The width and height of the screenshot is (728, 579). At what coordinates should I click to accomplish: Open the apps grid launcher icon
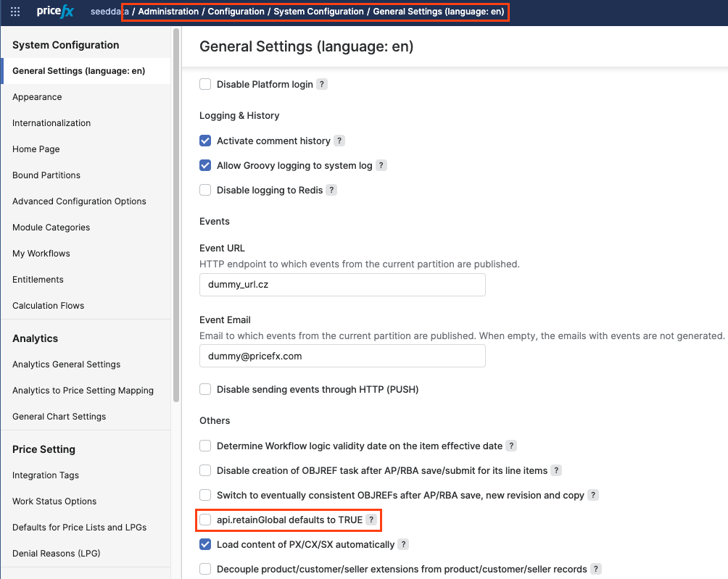(x=15, y=12)
